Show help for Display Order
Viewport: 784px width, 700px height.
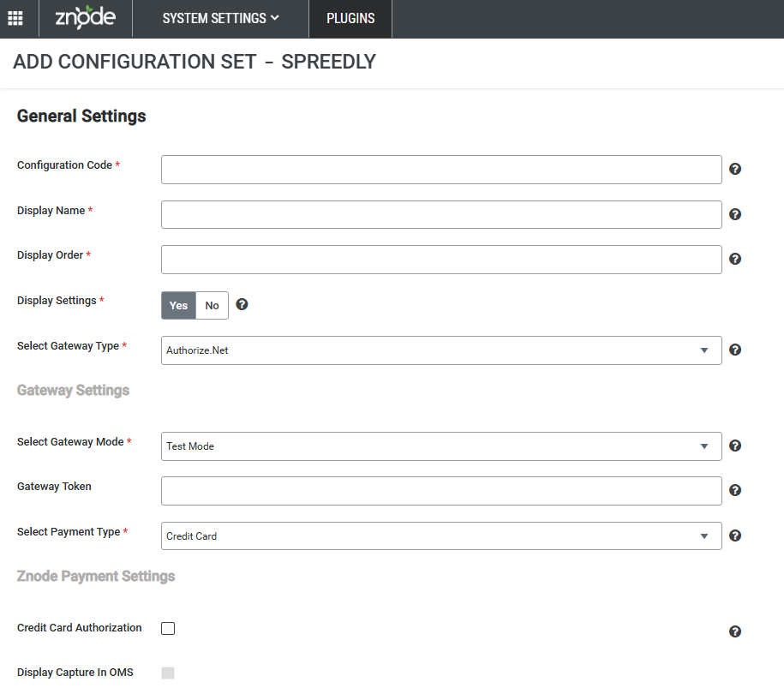734,259
